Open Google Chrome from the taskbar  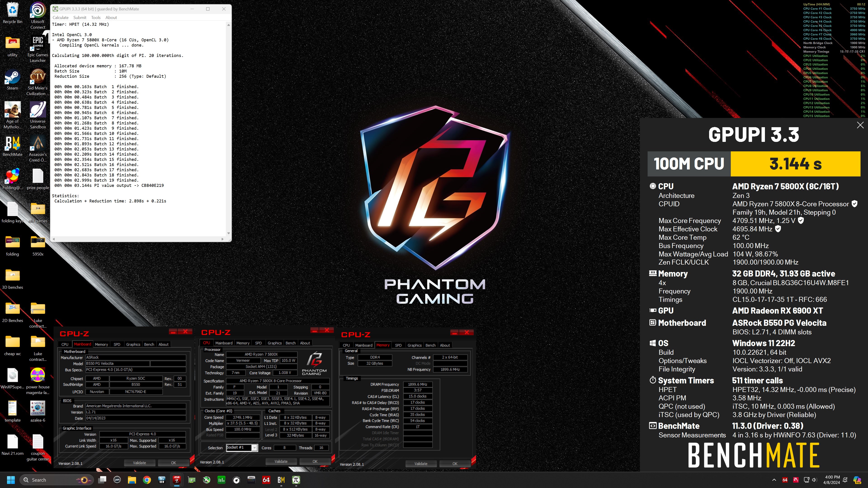click(147, 480)
